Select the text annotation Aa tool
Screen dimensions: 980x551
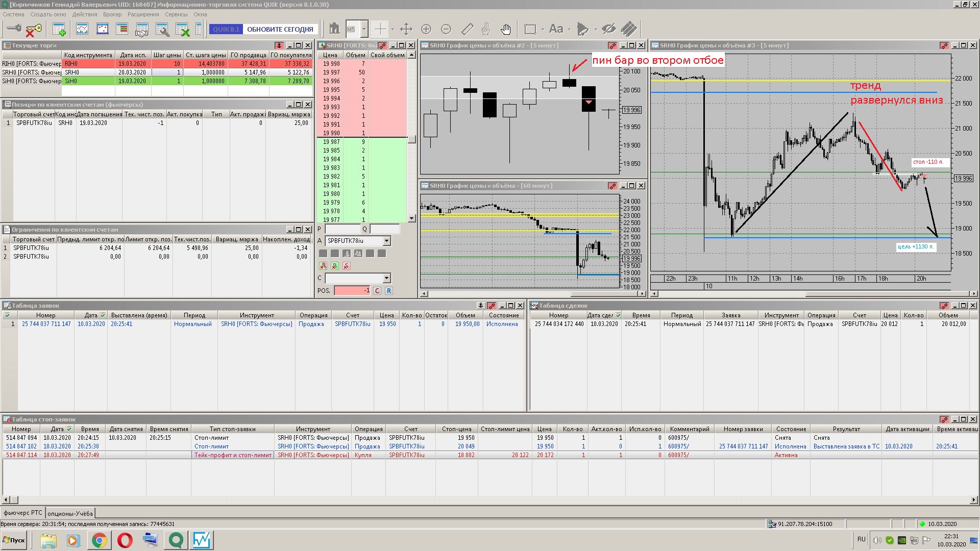coord(556,29)
